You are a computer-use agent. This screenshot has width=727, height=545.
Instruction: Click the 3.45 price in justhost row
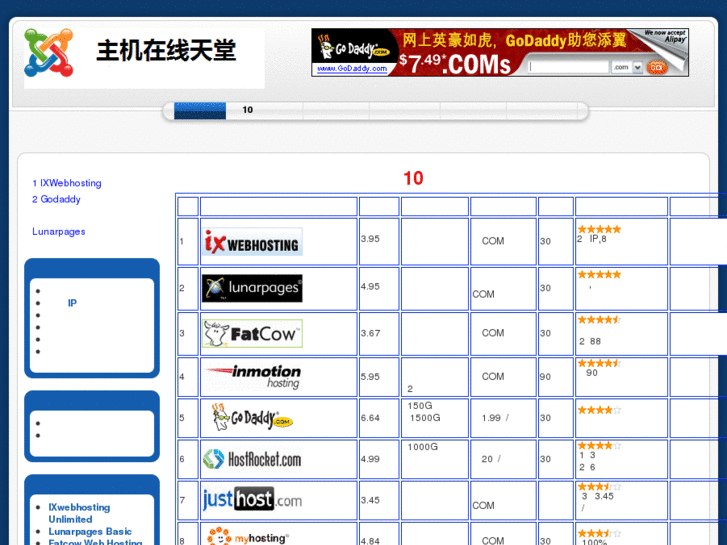370,500
